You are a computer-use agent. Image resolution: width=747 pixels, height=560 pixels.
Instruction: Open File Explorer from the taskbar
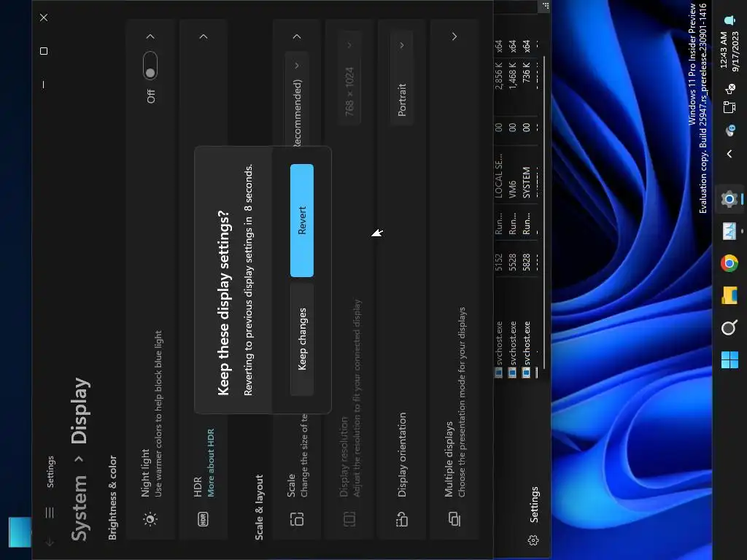coord(729,295)
